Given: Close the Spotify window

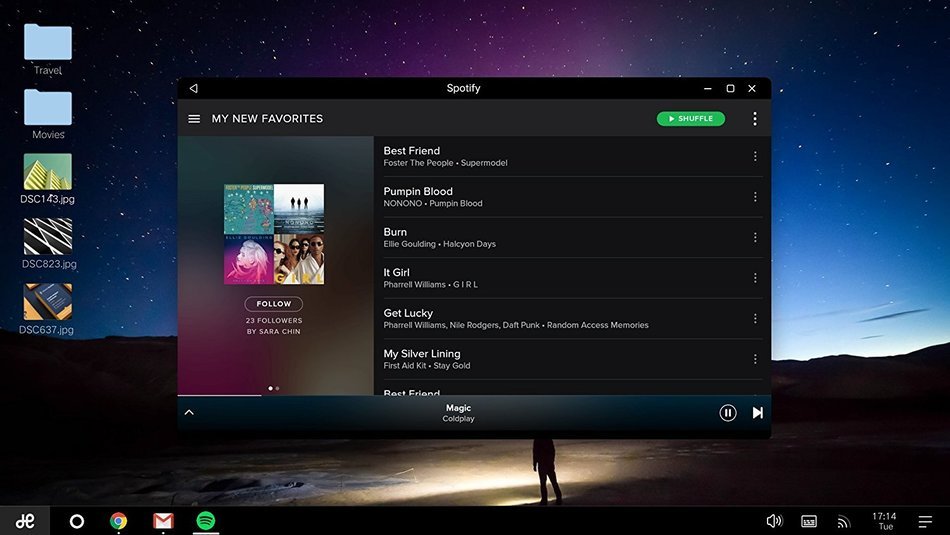Looking at the screenshot, I should click(752, 88).
